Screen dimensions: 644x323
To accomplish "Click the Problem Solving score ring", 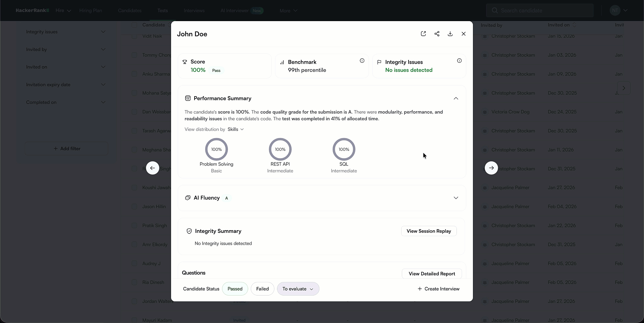I will click(x=216, y=149).
